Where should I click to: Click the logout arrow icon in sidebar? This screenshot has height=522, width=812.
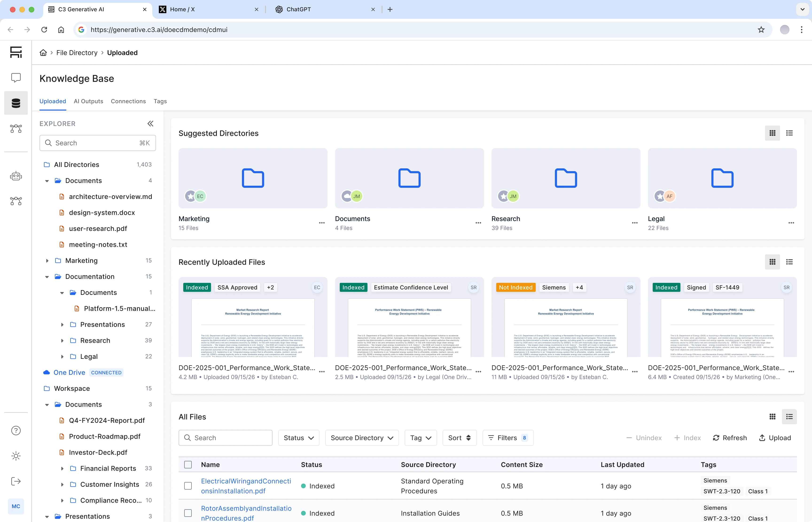pos(16,481)
